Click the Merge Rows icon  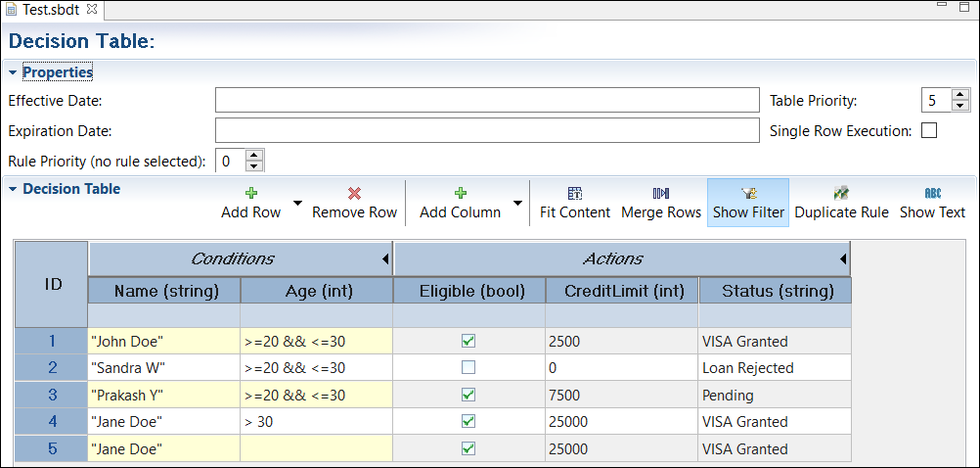[661, 194]
